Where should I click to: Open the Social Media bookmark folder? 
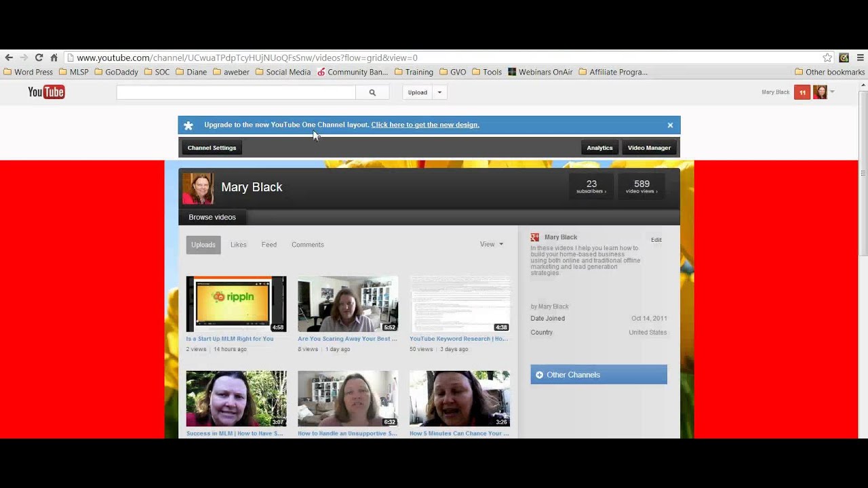pos(283,72)
